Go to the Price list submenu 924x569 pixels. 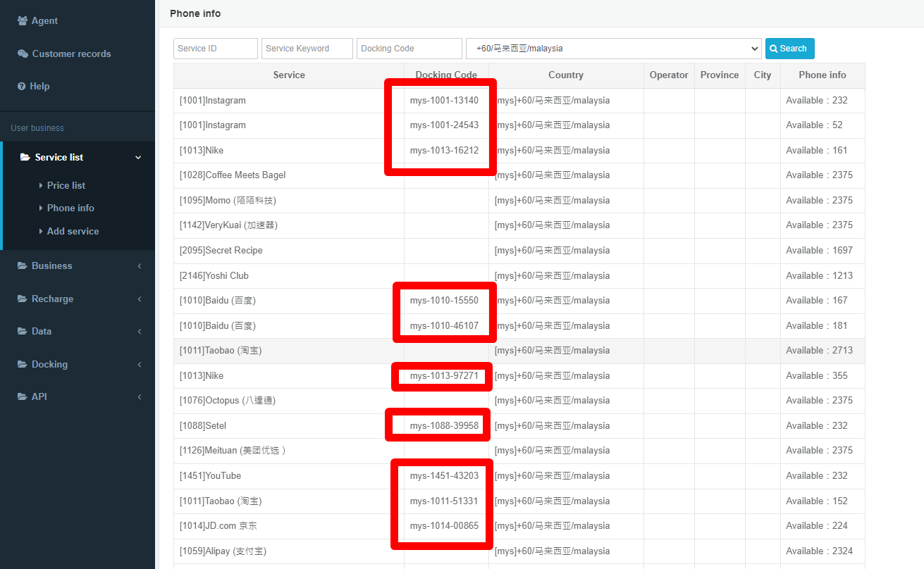click(66, 185)
